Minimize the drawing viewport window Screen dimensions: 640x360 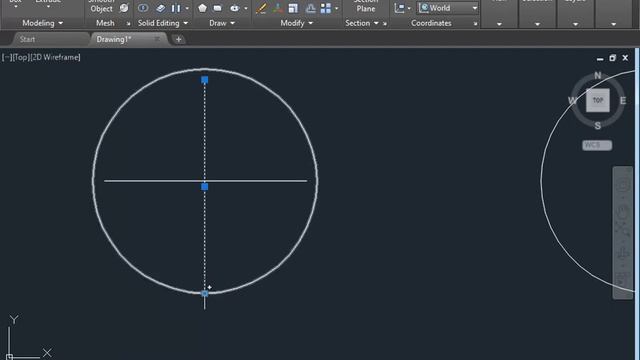click(x=600, y=59)
